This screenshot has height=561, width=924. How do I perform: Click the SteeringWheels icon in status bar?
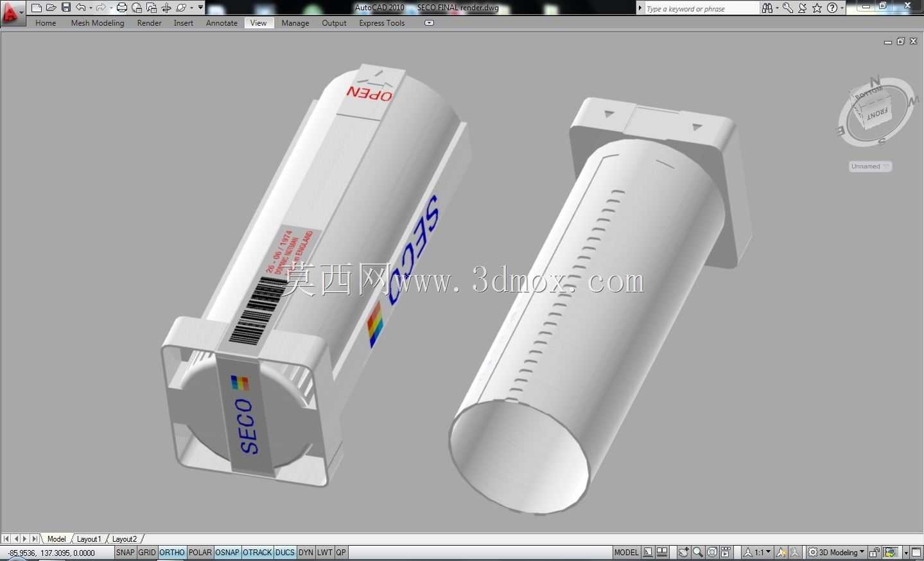(x=712, y=553)
